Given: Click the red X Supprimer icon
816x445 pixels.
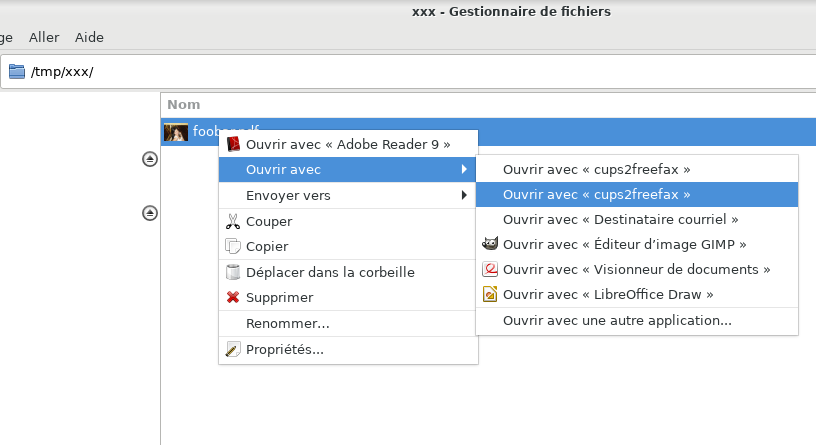Looking at the screenshot, I should click(233, 297).
